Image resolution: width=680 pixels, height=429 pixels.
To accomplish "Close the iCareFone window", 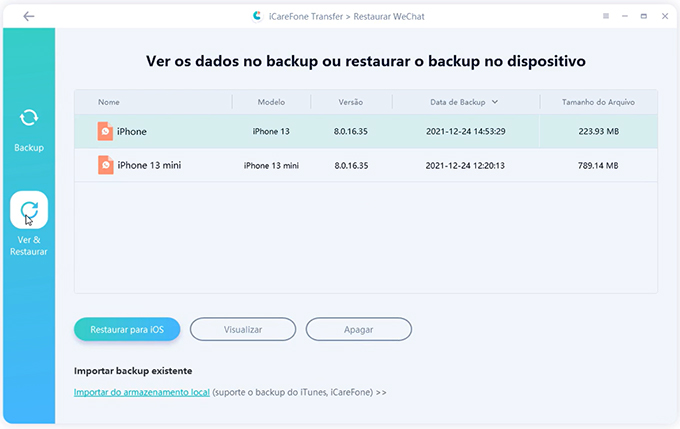I will click(665, 16).
